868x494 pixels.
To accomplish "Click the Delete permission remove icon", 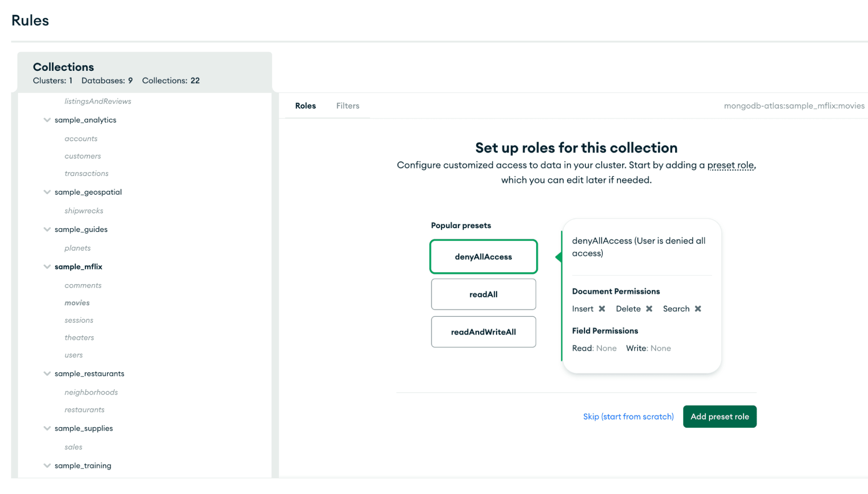I will (649, 309).
